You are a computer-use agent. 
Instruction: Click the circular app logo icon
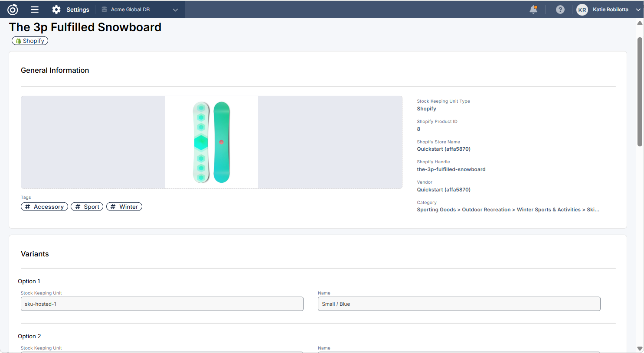(13, 10)
